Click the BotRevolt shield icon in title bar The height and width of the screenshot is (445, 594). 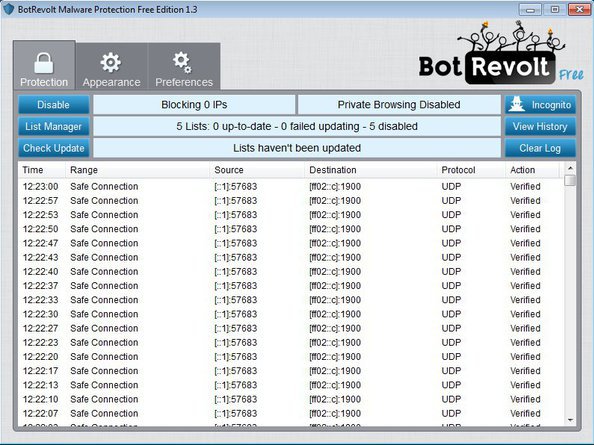(8, 9)
